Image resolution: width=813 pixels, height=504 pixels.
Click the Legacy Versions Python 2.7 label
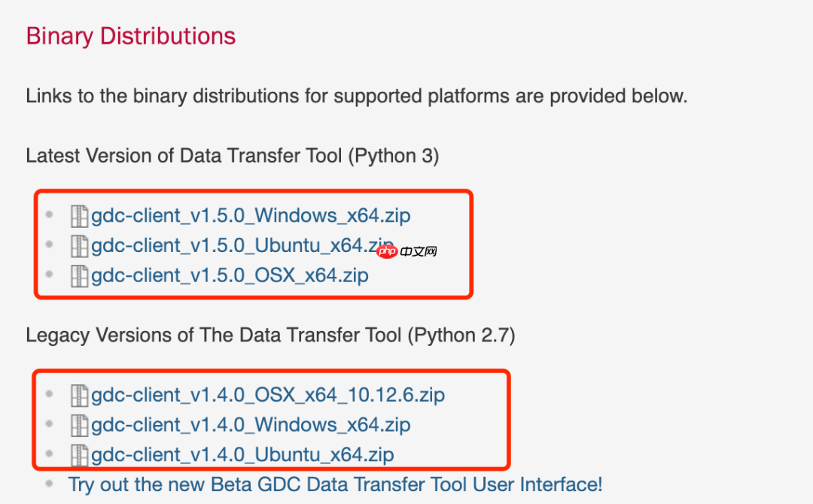[270, 335]
